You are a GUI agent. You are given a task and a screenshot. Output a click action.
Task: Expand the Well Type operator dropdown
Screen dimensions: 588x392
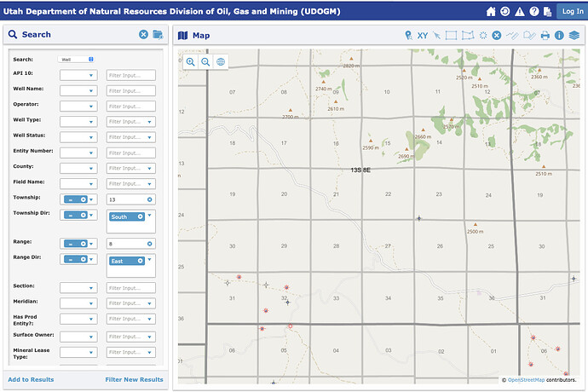click(x=78, y=122)
